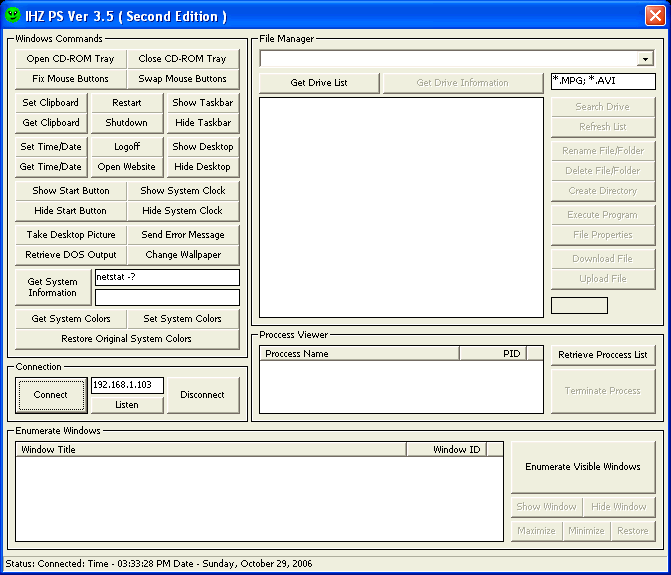Expand the File Manager drive dropdown

(647, 59)
